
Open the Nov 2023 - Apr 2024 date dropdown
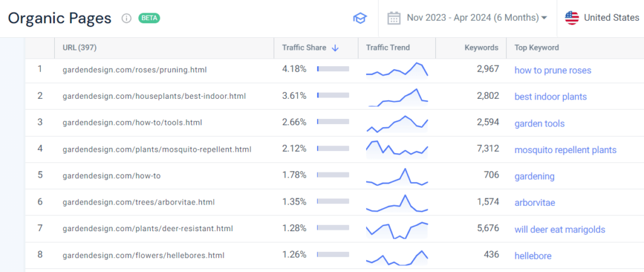(475, 18)
